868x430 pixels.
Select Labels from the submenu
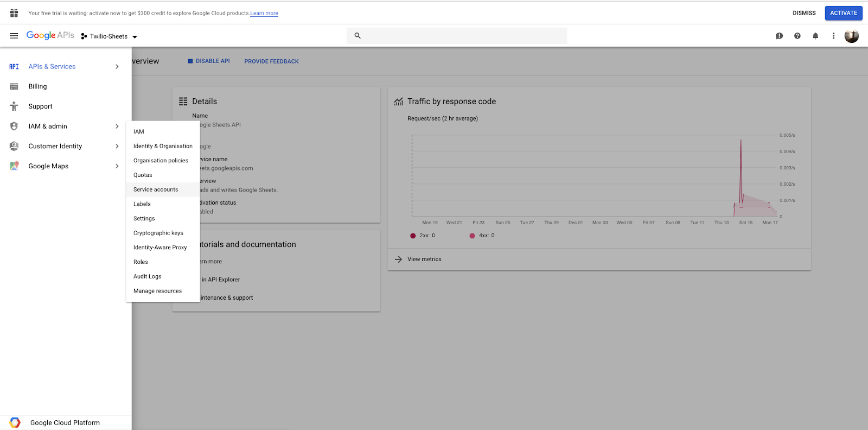click(x=163, y=204)
